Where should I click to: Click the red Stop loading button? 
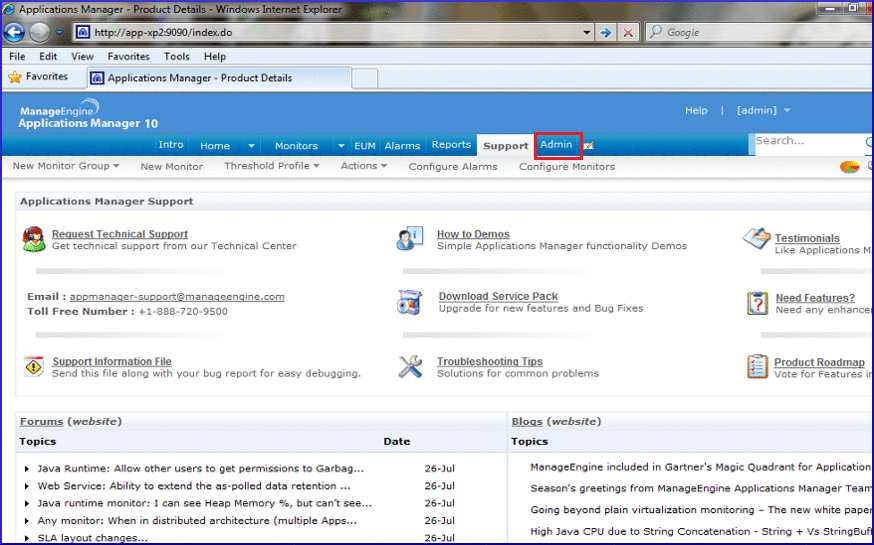pyautogui.click(x=628, y=32)
